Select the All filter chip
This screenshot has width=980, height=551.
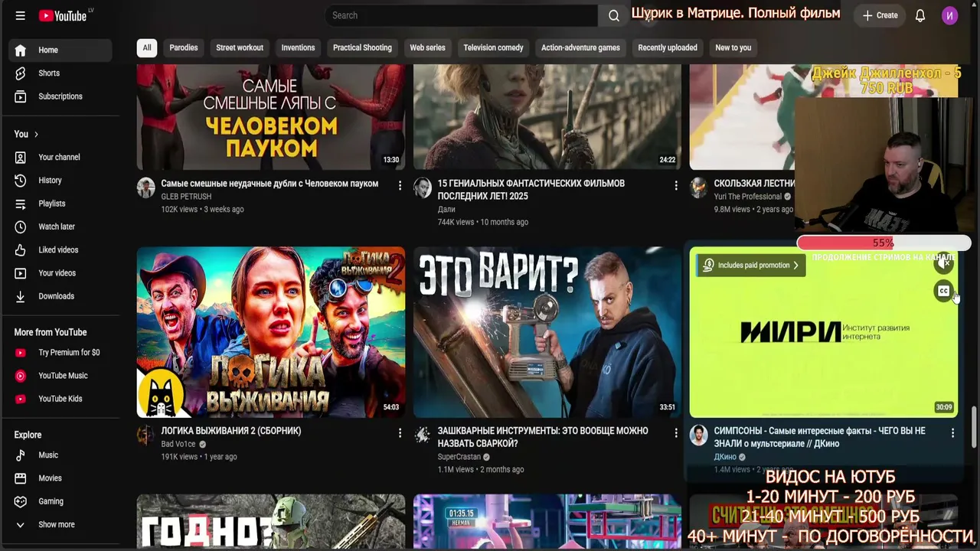[147, 47]
